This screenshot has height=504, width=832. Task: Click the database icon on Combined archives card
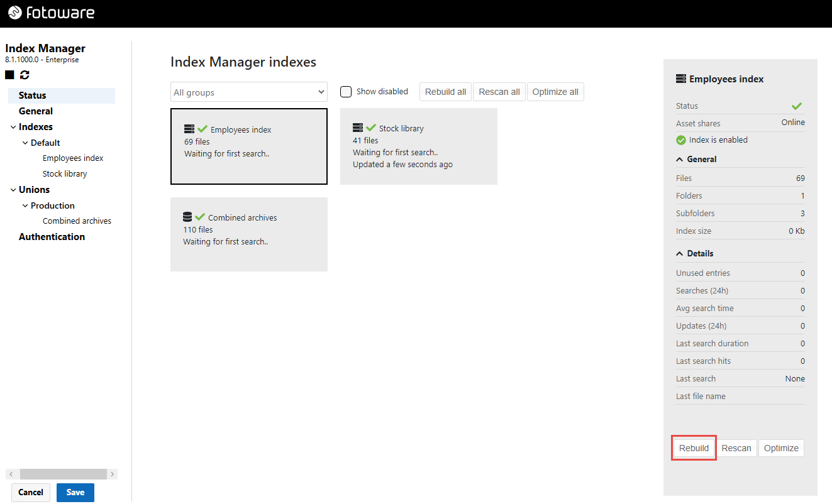[x=187, y=217]
